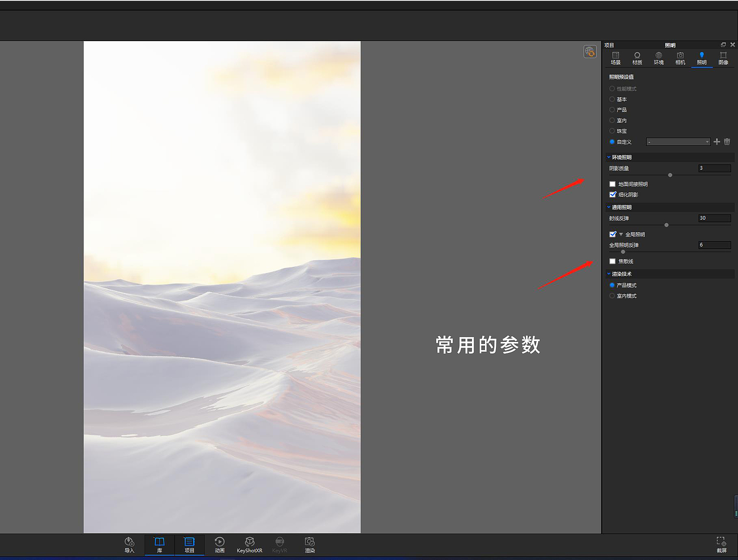Choose 产品模式 rendering technique
Image resolution: width=738 pixels, height=560 pixels.
point(612,285)
